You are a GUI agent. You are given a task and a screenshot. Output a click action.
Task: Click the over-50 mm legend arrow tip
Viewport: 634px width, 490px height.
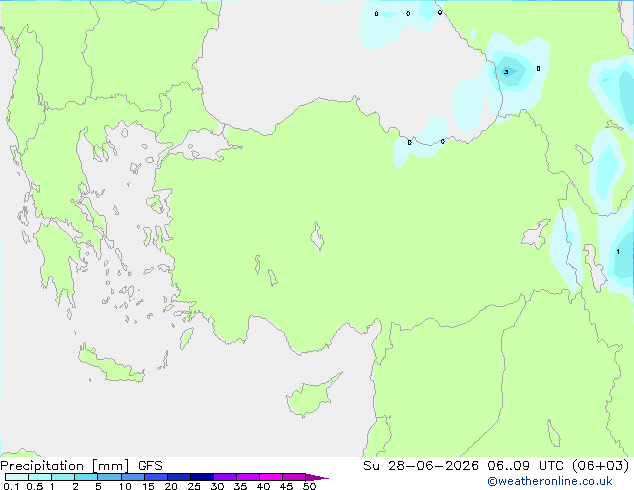[317, 477]
